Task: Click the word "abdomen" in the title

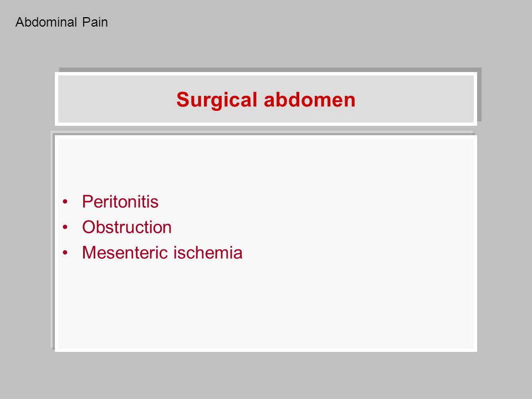Action: pyautogui.click(x=309, y=100)
